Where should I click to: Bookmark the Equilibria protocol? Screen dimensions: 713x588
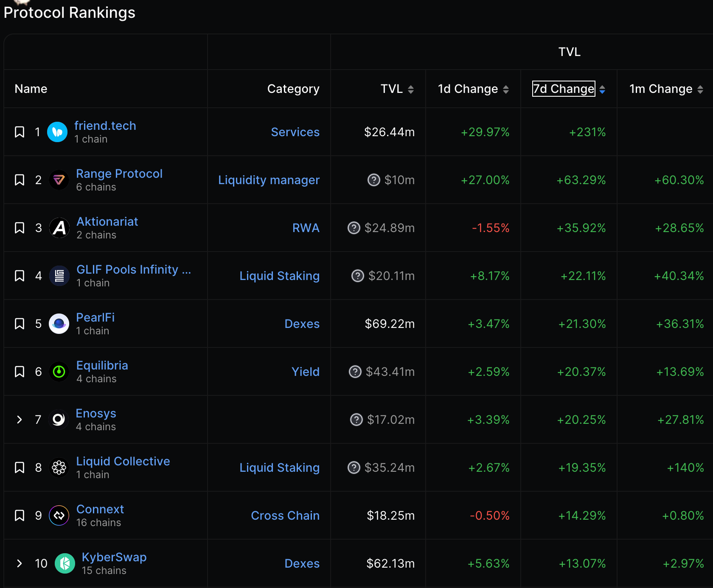point(20,372)
